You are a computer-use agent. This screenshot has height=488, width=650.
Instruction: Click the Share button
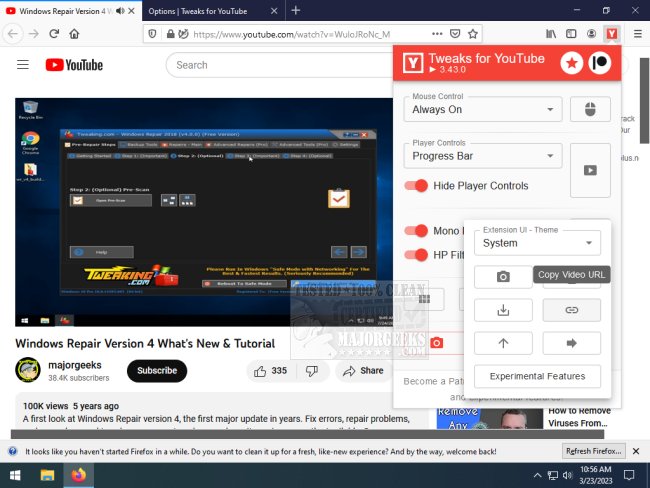(x=364, y=371)
